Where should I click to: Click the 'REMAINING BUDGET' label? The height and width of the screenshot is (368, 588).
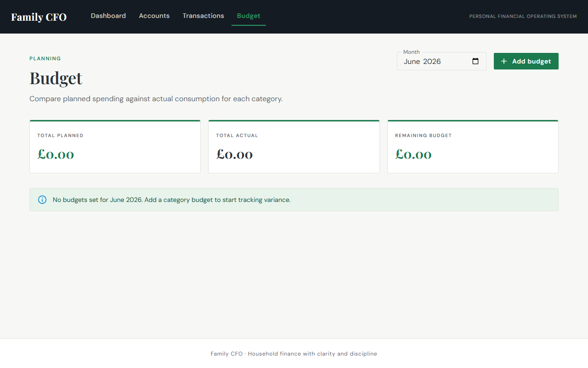424,136
